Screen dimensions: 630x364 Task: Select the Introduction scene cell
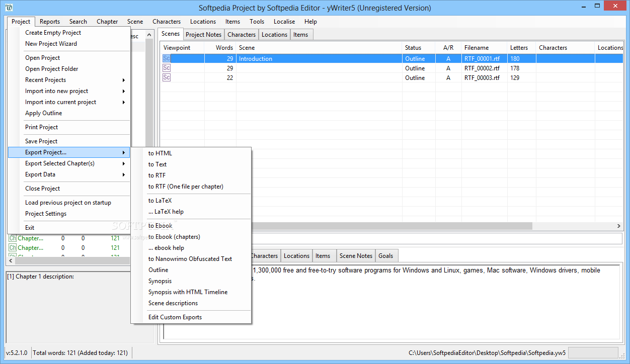(x=319, y=58)
